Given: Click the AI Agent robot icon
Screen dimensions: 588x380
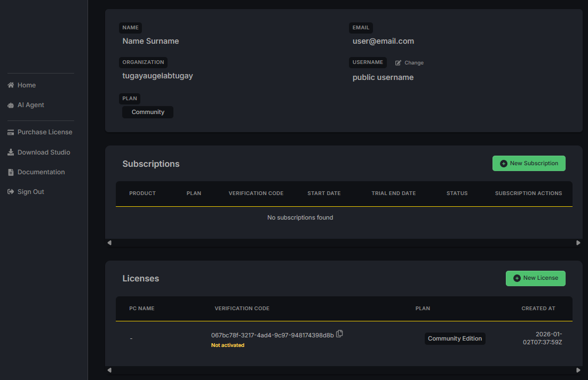Looking at the screenshot, I should [x=11, y=106].
